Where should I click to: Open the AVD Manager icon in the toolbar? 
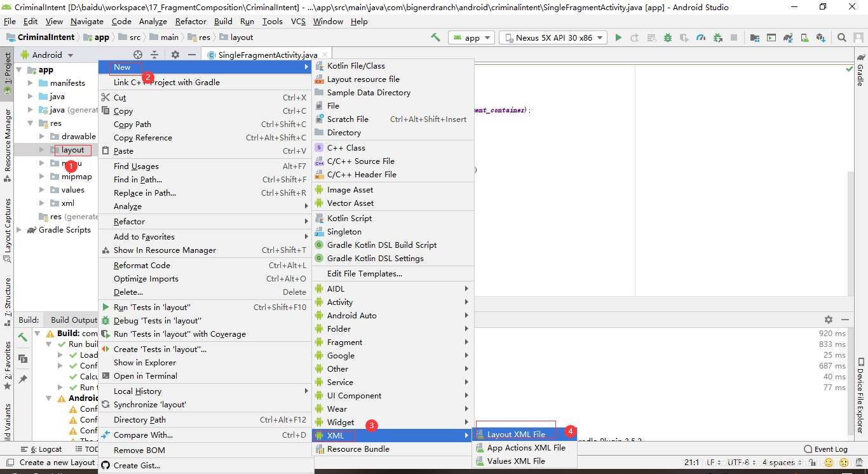click(804, 37)
